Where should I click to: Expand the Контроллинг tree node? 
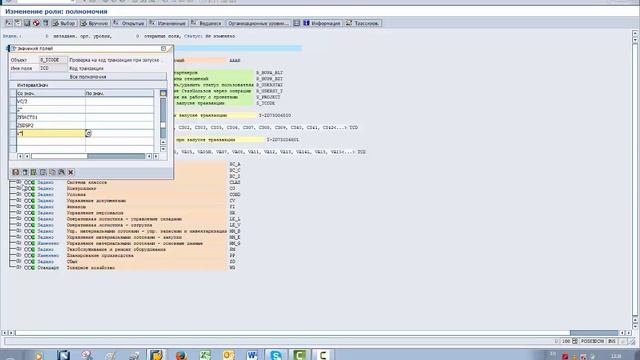(x=18, y=189)
